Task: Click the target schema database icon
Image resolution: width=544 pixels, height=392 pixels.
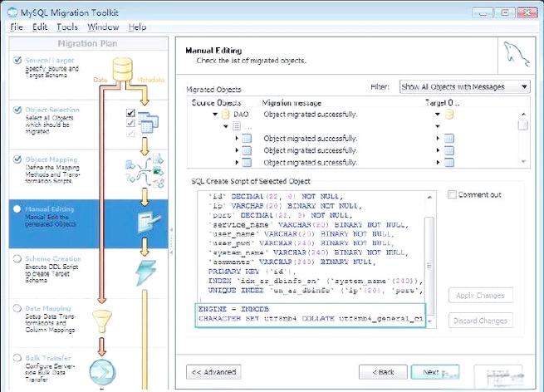Action: (x=449, y=114)
